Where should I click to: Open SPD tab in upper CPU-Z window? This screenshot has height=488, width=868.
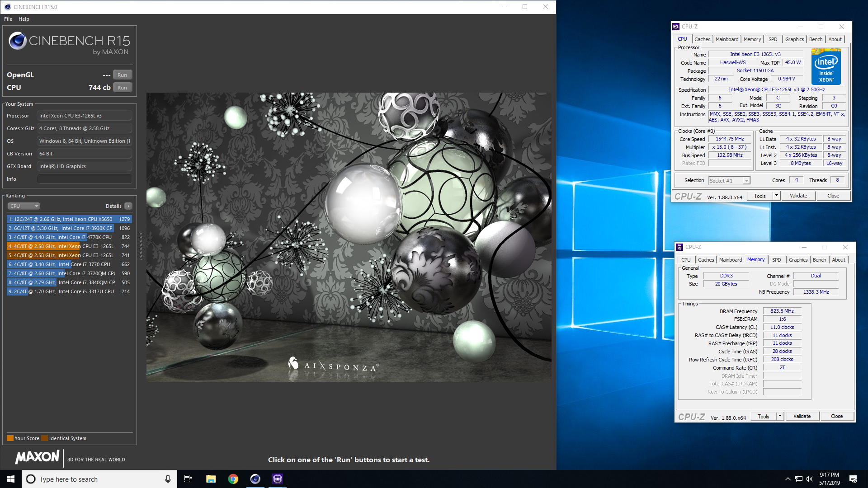773,39
